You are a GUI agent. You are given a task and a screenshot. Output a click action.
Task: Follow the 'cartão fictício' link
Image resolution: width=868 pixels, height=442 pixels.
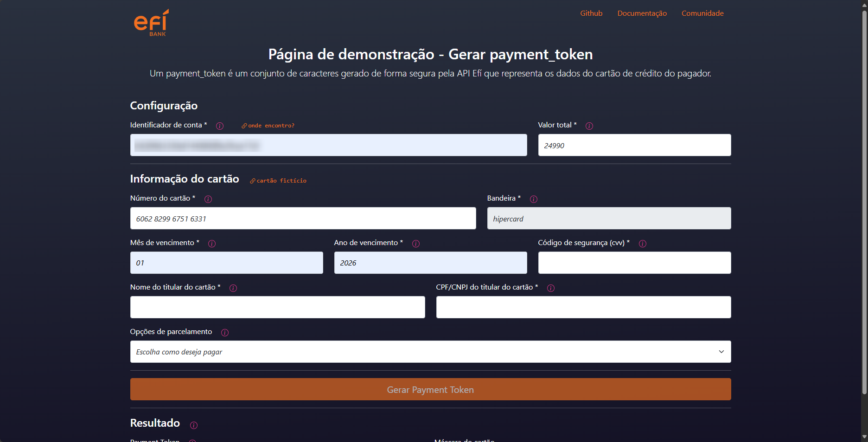[x=278, y=181]
